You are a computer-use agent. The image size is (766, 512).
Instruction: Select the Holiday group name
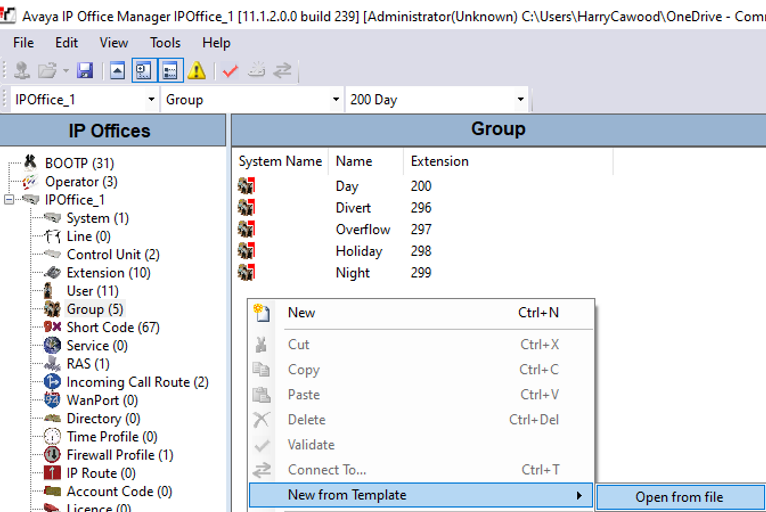(359, 251)
